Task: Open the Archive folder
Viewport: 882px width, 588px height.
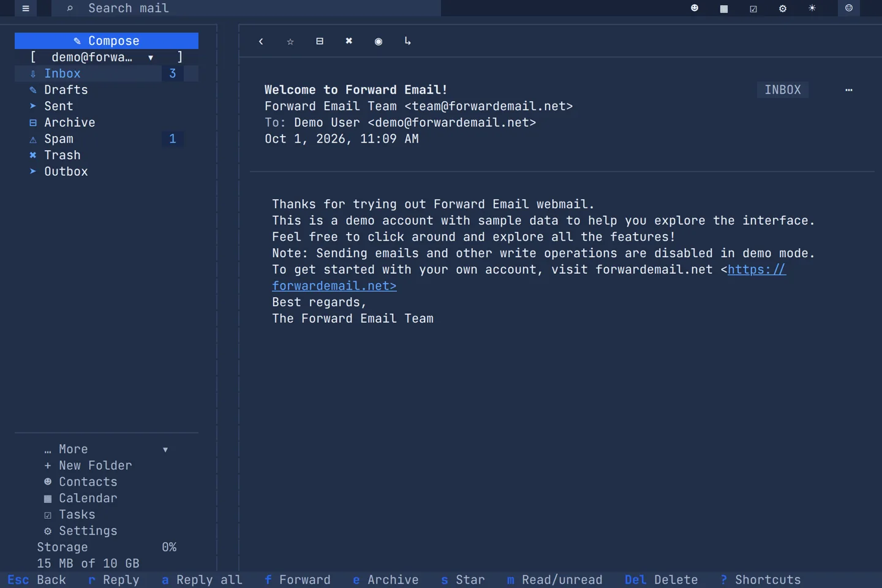Action: pyautogui.click(x=107, y=123)
